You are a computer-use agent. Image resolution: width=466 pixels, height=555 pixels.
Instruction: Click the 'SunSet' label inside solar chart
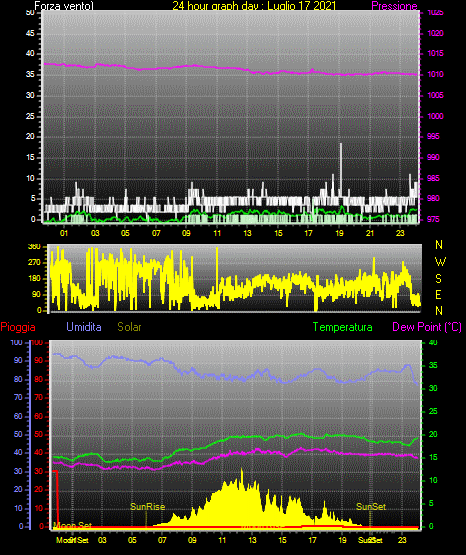point(371,507)
